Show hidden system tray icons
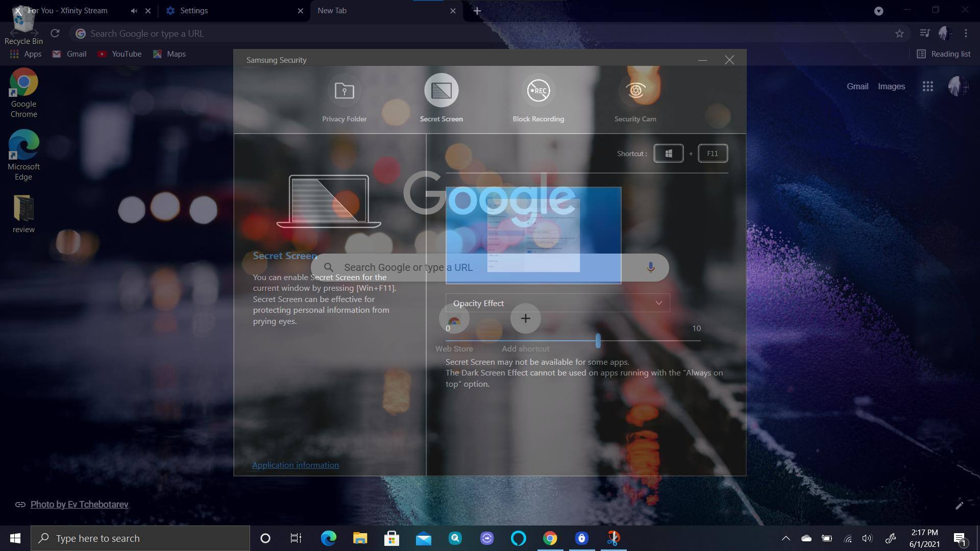Screen dimensions: 980x551 click(x=786, y=538)
